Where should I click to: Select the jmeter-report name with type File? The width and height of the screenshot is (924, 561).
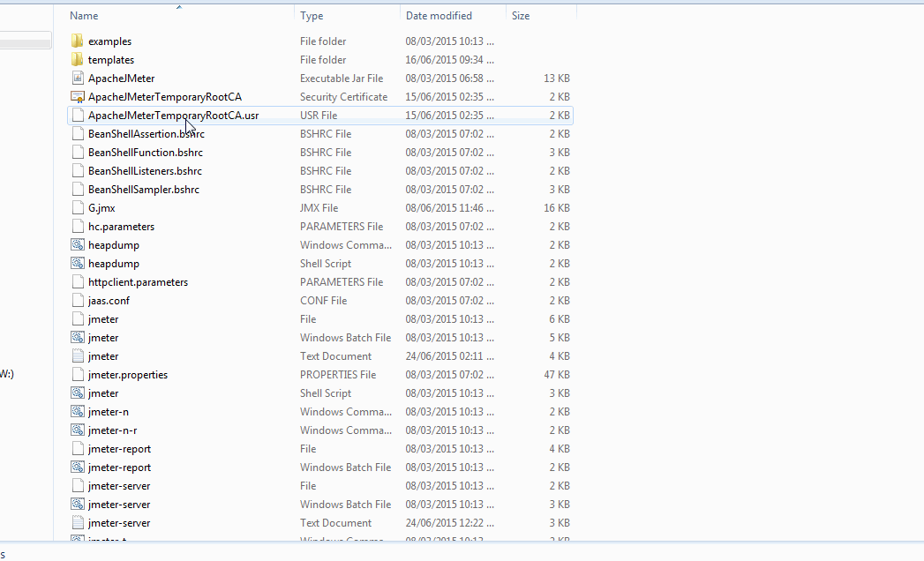120,448
